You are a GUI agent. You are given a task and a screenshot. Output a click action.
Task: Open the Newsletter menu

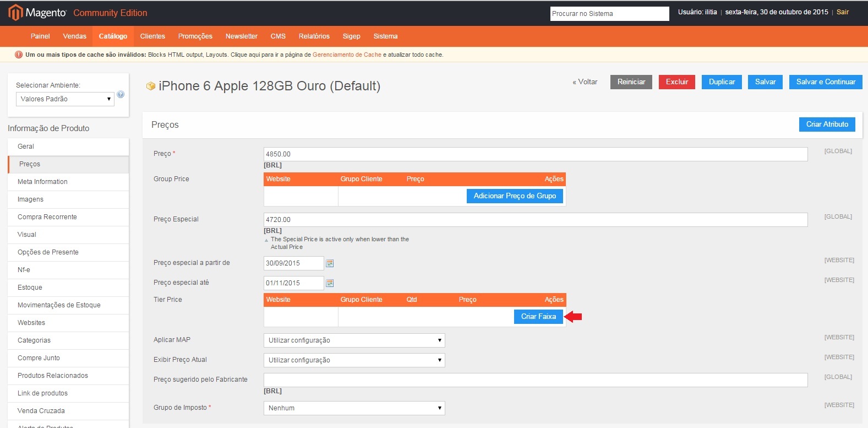click(241, 36)
